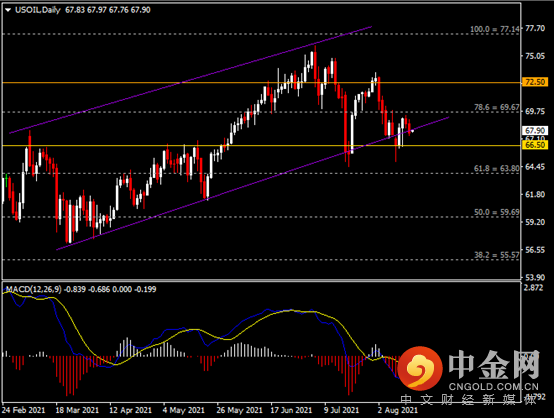The width and height of the screenshot is (554, 418).
Task: Select the upper purple channel trendline
Action: [x=191, y=80]
